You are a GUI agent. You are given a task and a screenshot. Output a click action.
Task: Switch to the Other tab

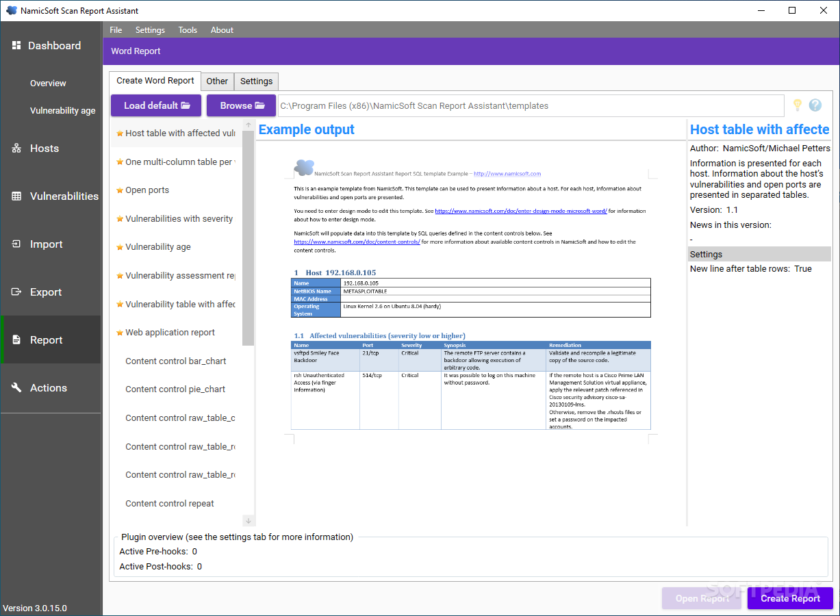[x=217, y=81]
